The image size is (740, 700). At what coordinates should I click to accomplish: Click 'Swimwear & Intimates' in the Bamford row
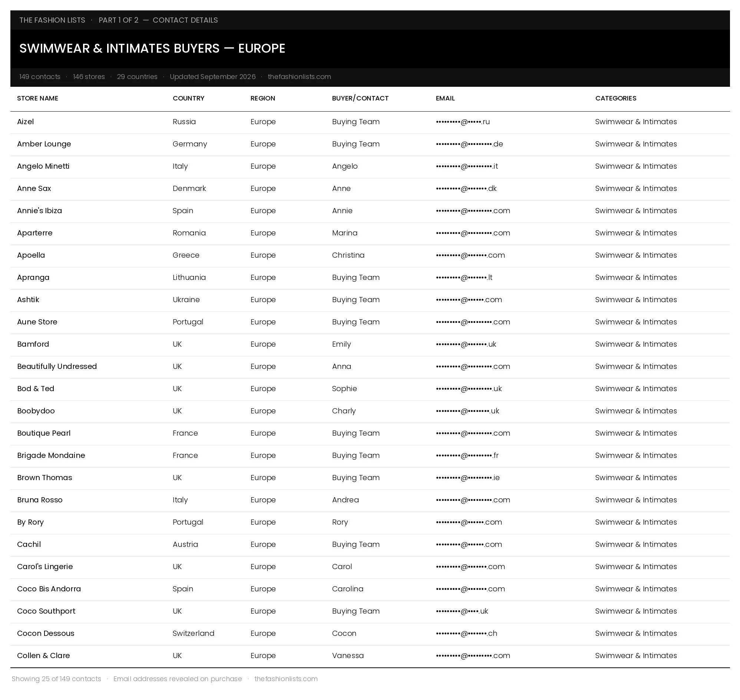(x=636, y=344)
